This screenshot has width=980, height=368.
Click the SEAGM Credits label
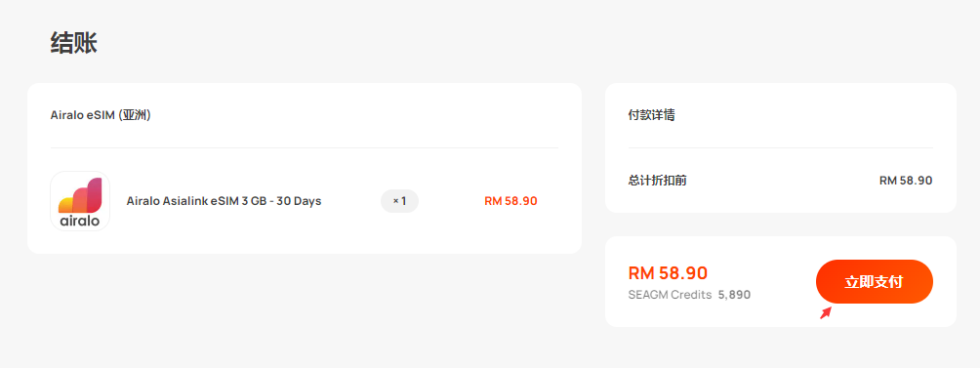pyautogui.click(x=670, y=295)
